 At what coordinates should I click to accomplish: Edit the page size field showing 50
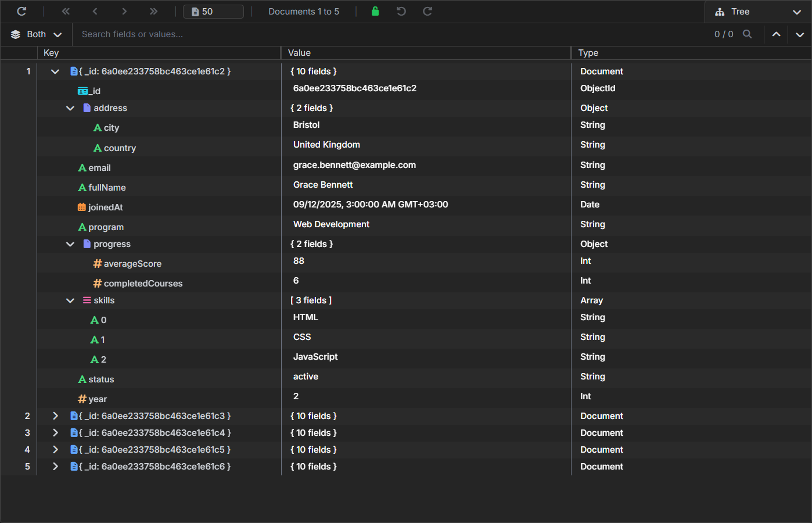[213, 12]
